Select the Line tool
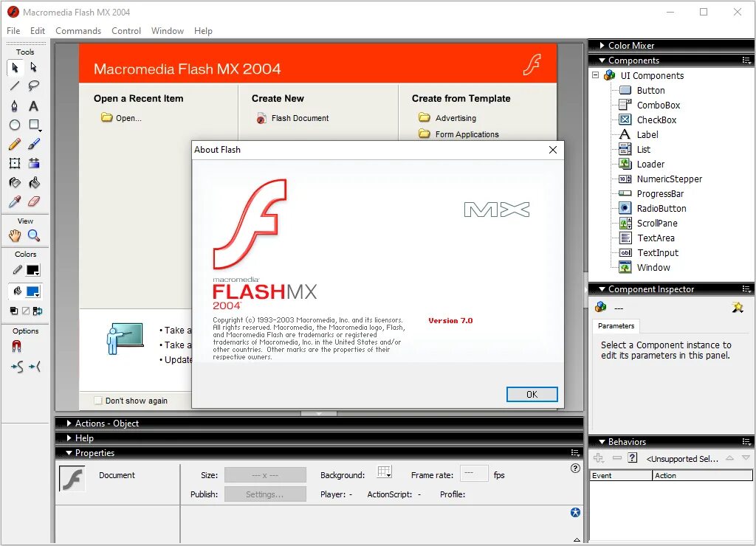The image size is (756, 546). pos(15,86)
